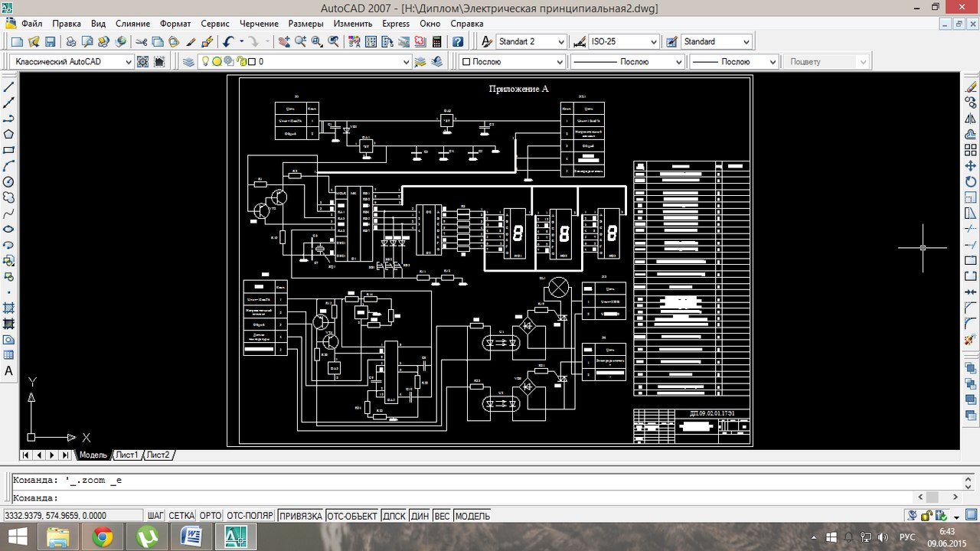Screen dimensions: 980x551
Task: Toggle ПРИВЯЗКА object snap
Action: pos(300,516)
